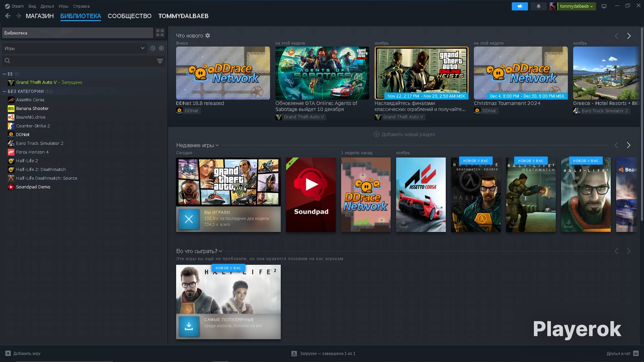
Task: Stop GTA V with the X button
Action: tap(189, 219)
